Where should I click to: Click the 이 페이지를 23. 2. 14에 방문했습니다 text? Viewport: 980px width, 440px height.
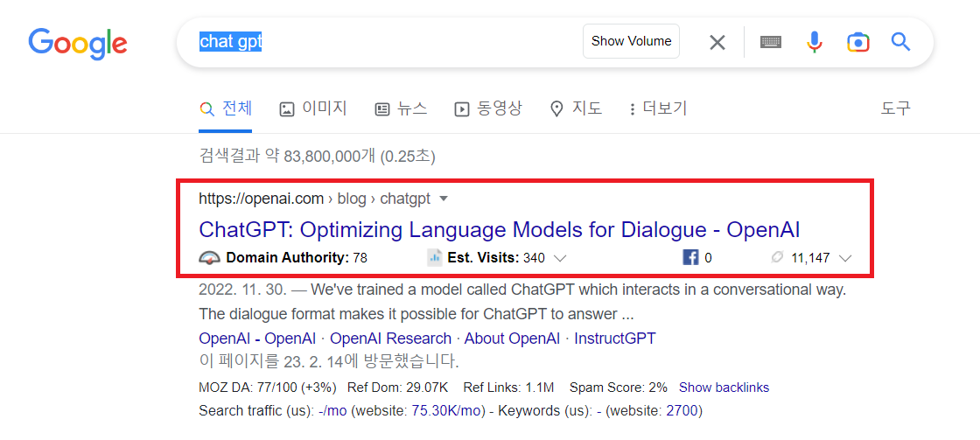tap(329, 361)
